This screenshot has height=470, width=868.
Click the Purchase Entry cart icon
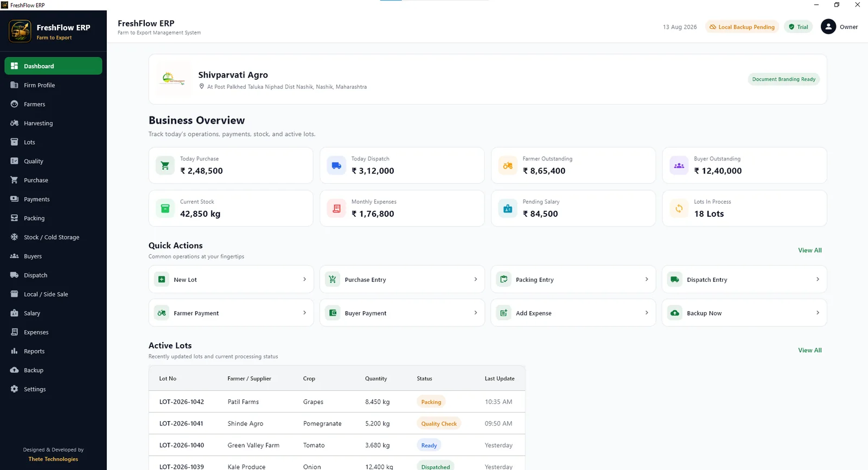coord(333,279)
